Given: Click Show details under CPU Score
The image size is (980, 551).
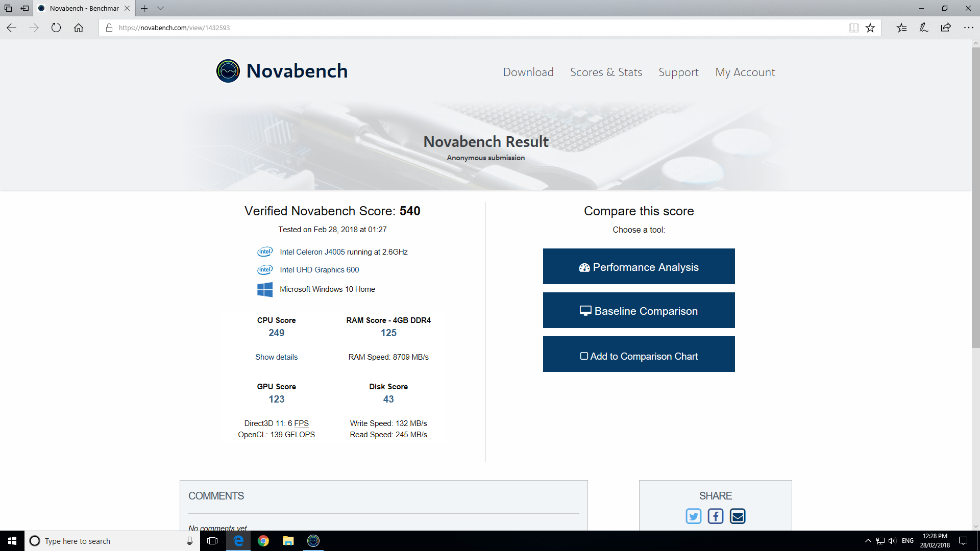Looking at the screenshot, I should pyautogui.click(x=276, y=357).
